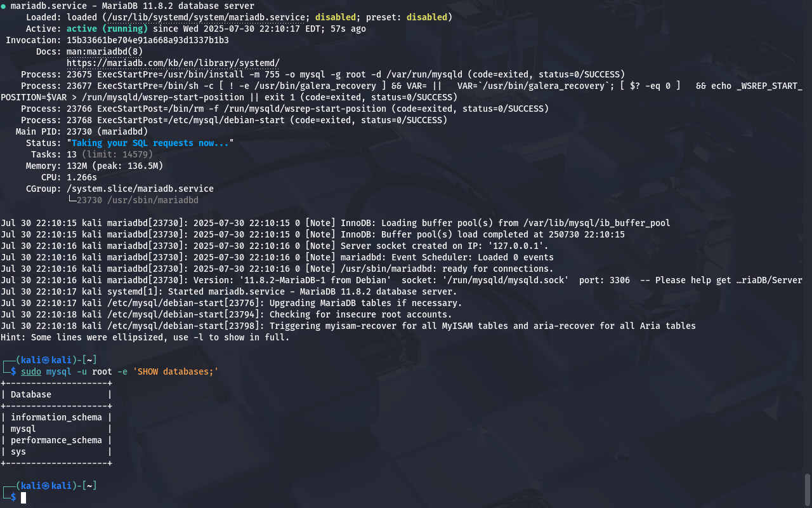Select the invocation ID 15b33661be704e91a668a93d1337b1b3
The width and height of the screenshot is (812, 508).
(x=148, y=40)
